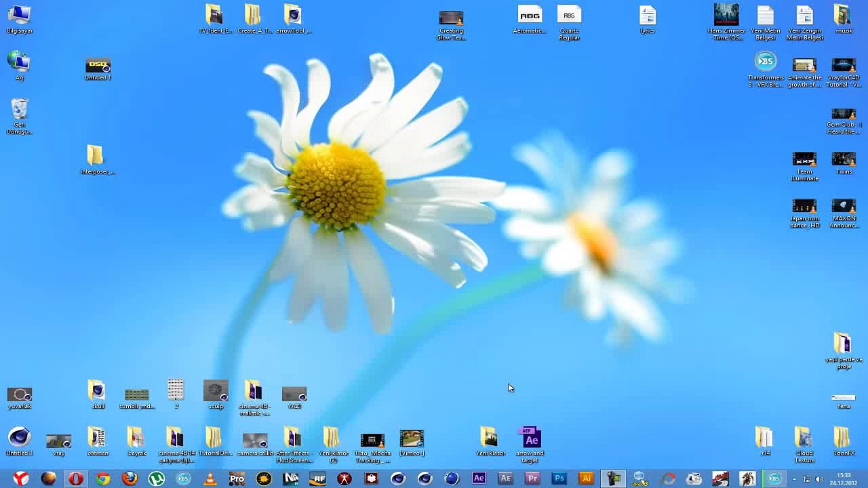Open Adobe Illustrator from the taskbar
The image size is (868, 488).
pos(587,479)
